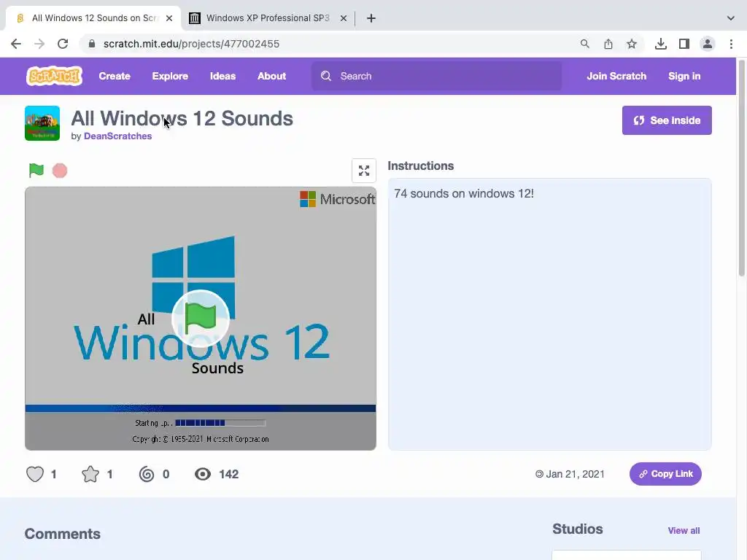Open a new browser tab
Image resolution: width=747 pixels, height=560 pixels.
pyautogui.click(x=371, y=18)
